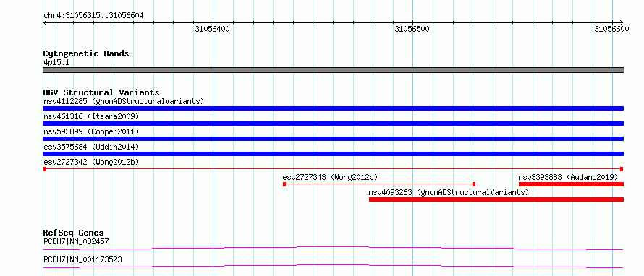Select the magenta intron line of PCDH7|NM_032457
The height and width of the screenshot is (276, 644).
click(333, 248)
